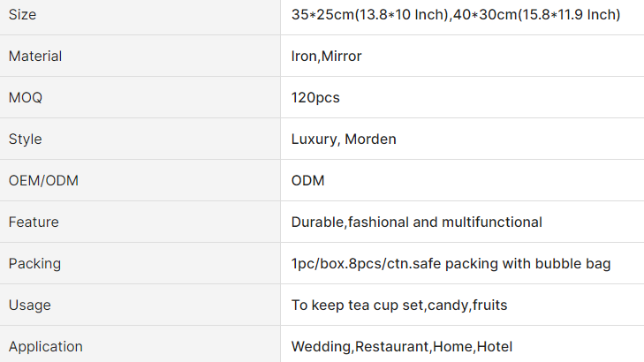This screenshot has height=362, width=644.
Task: Click the 'Iron,Mirror' material value
Action: coord(327,57)
